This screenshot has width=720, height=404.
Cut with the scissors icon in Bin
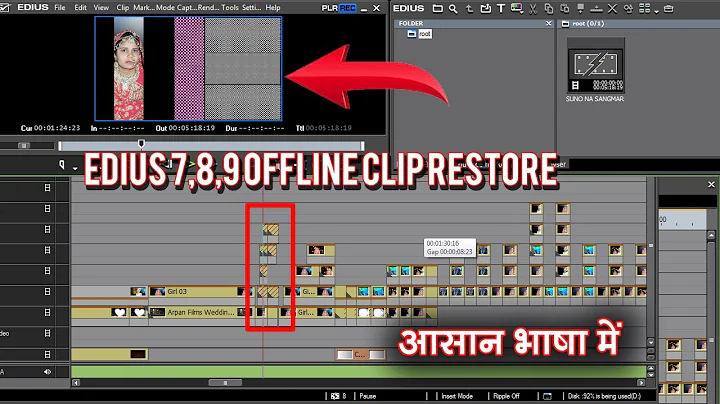[x=533, y=8]
